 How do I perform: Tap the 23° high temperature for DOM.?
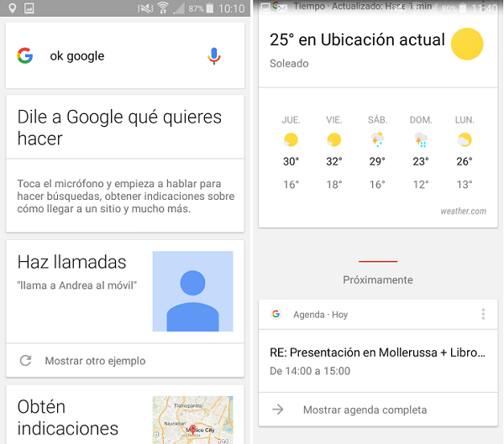421,161
